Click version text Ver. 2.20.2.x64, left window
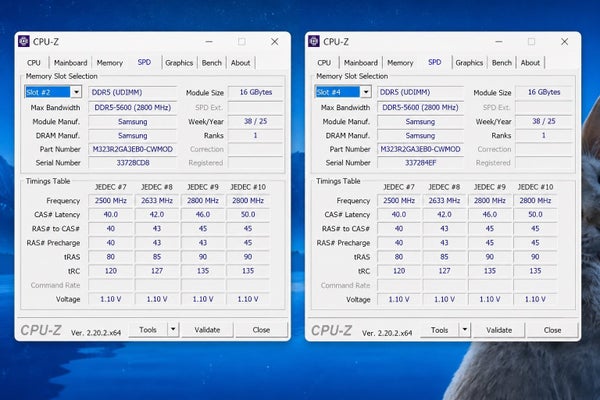The width and height of the screenshot is (600, 400). pyautogui.click(x=96, y=333)
